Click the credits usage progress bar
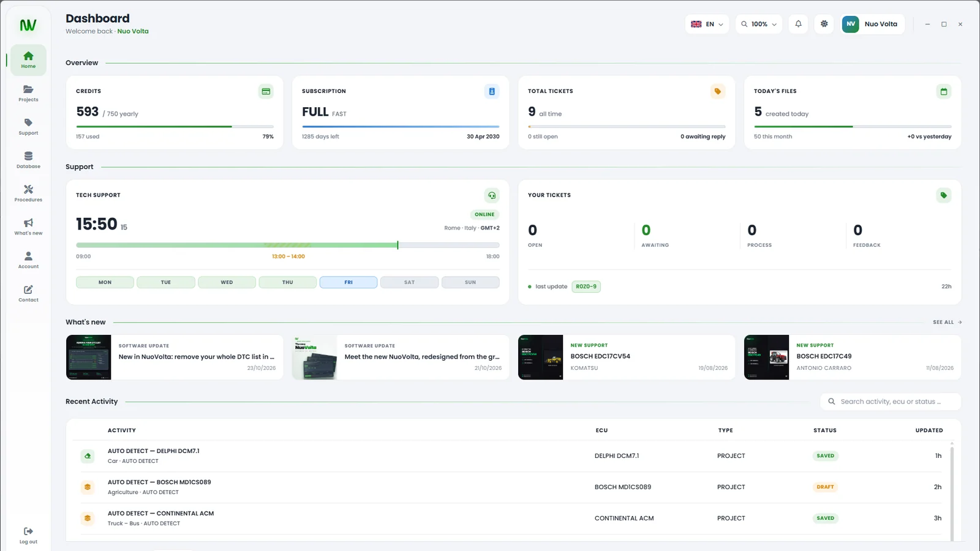Screen dimensions: 980x551 point(175,127)
